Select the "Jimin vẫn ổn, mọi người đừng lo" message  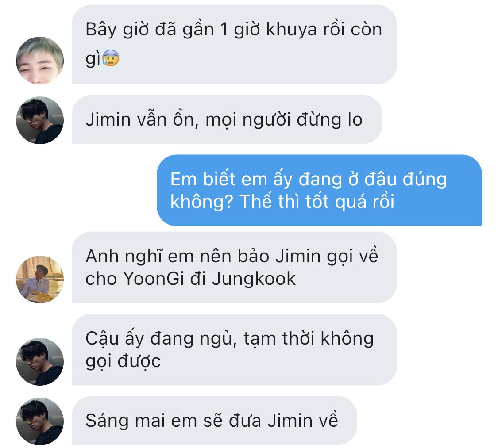point(227,119)
